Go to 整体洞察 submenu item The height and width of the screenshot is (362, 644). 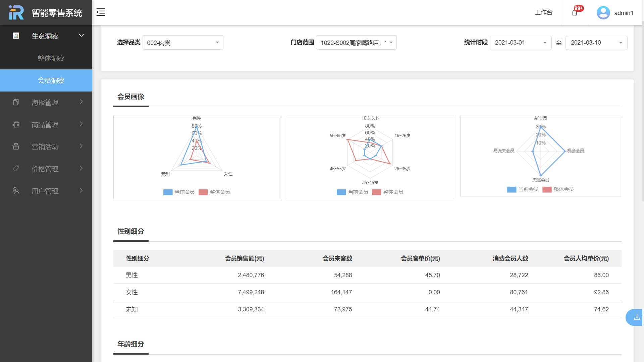click(x=51, y=58)
